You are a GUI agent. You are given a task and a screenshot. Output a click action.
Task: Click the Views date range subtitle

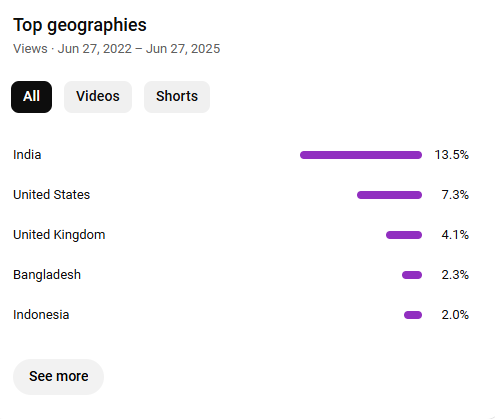pos(116,49)
